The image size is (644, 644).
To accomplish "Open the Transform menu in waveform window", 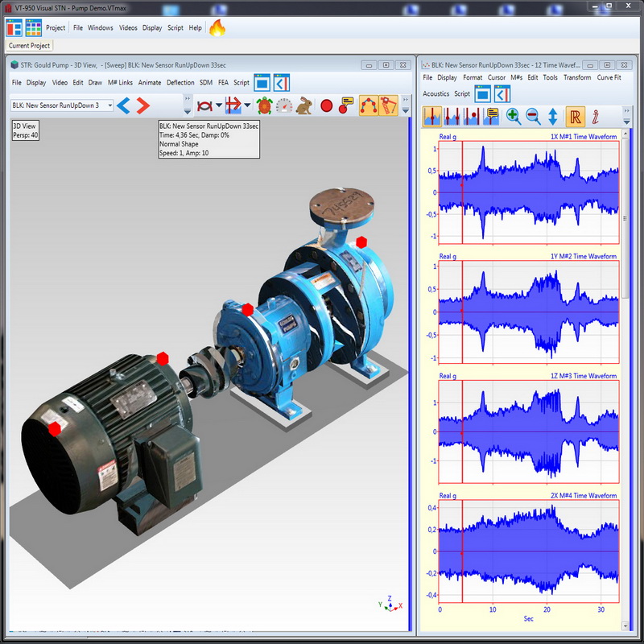I will point(577,78).
